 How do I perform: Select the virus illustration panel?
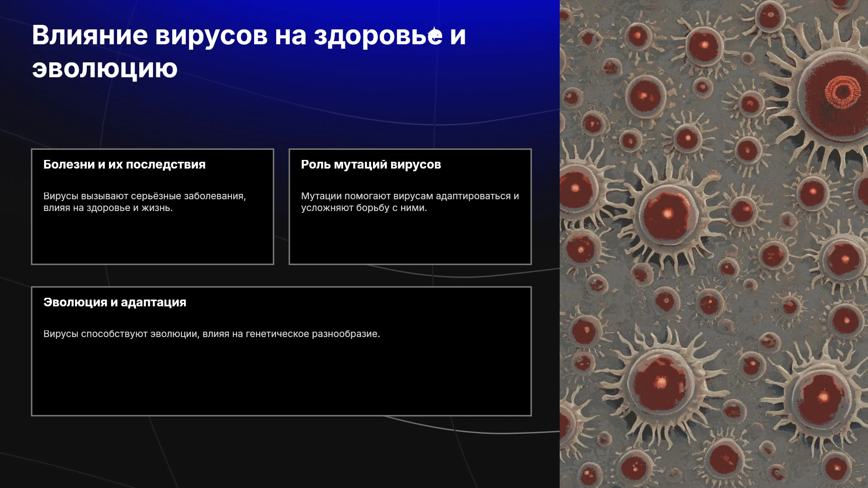click(x=714, y=244)
